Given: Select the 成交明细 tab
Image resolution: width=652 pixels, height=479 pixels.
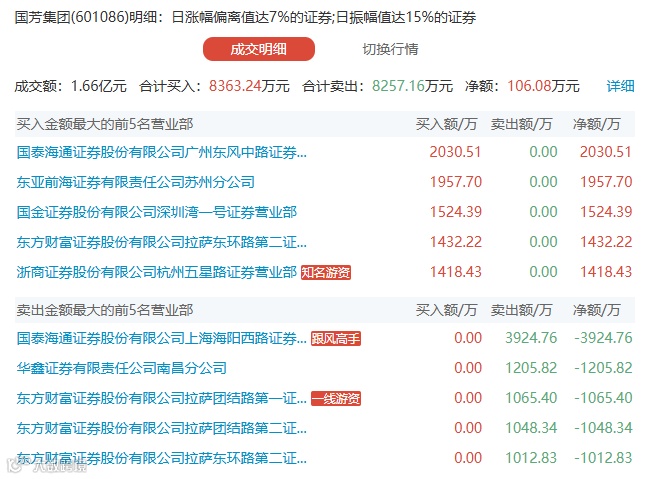Looking at the screenshot, I should (259, 49).
